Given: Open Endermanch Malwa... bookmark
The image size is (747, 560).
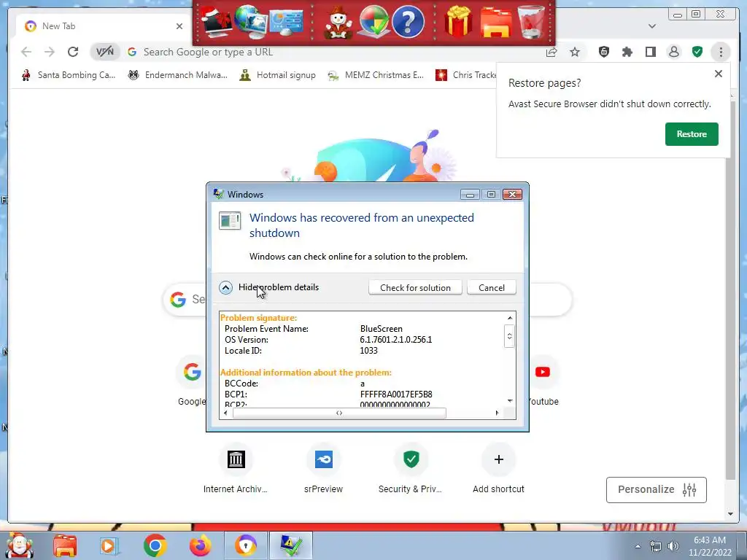Looking at the screenshot, I should [x=178, y=75].
